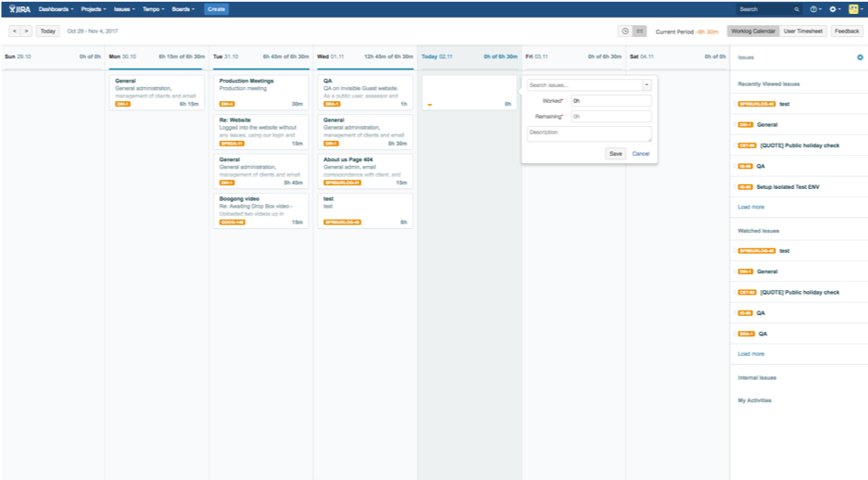Screen dimensions: 868x480
Task: Save the new worklog entry
Action: point(615,153)
